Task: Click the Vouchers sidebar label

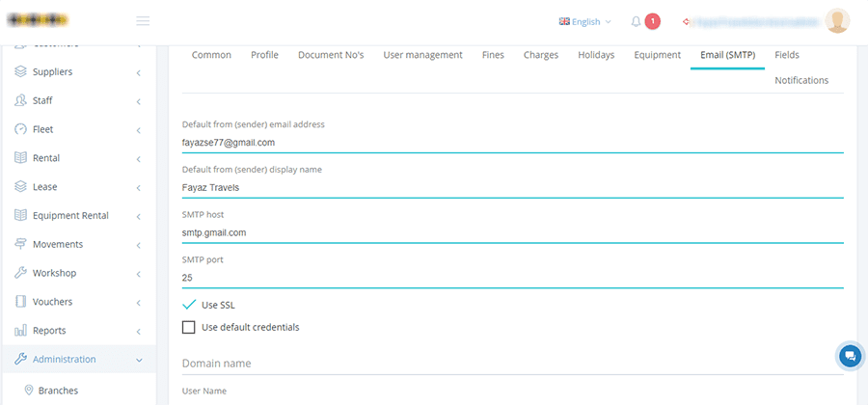Action: (53, 302)
